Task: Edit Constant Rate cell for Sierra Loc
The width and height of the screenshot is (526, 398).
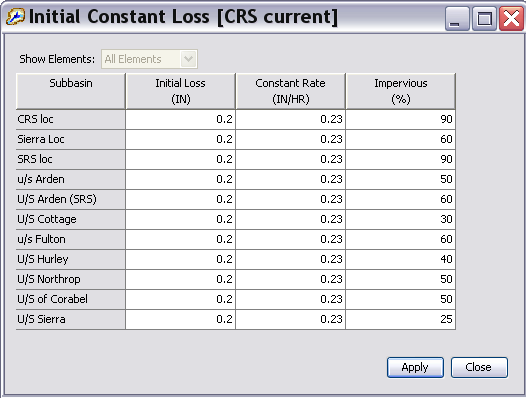Action: [291, 139]
